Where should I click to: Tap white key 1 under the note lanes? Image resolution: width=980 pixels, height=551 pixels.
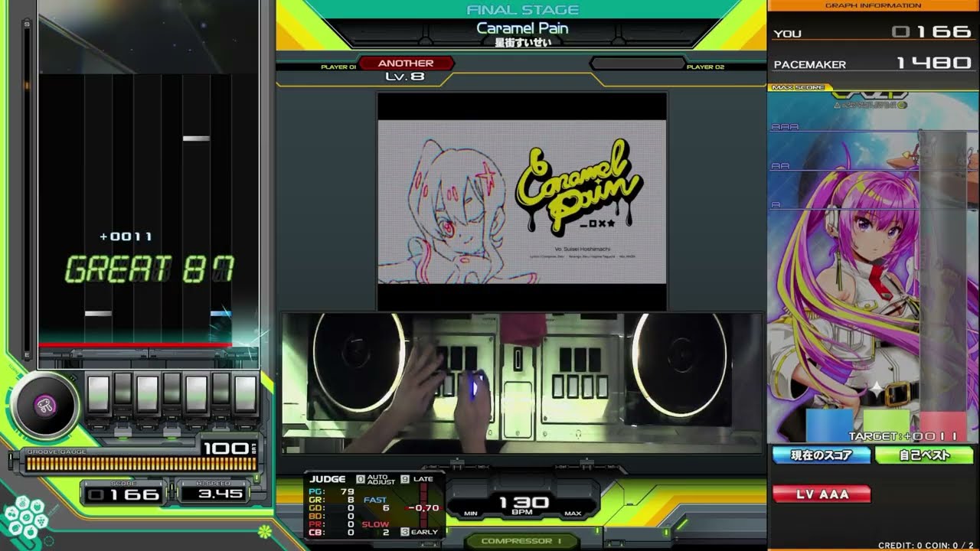[x=98, y=395]
